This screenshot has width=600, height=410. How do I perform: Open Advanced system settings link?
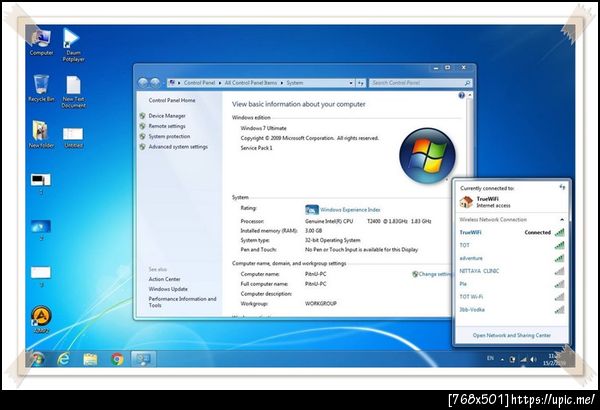tap(178, 147)
